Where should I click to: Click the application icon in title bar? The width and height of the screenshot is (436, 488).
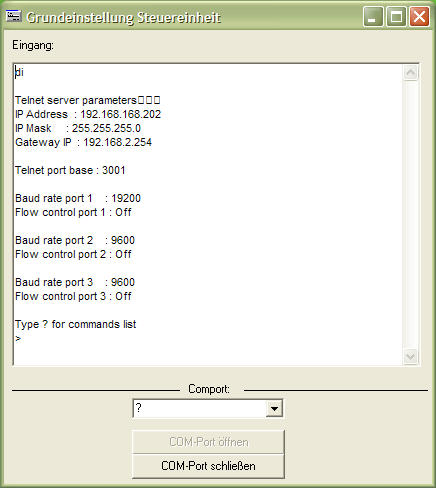[14, 16]
